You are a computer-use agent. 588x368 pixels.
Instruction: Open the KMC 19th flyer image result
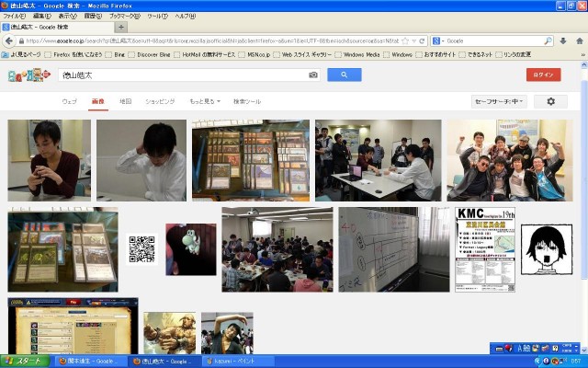tap(485, 249)
